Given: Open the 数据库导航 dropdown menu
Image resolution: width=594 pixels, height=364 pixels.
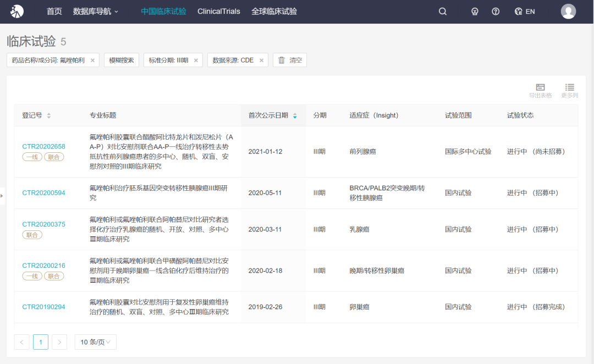Looking at the screenshot, I should pyautogui.click(x=96, y=12).
